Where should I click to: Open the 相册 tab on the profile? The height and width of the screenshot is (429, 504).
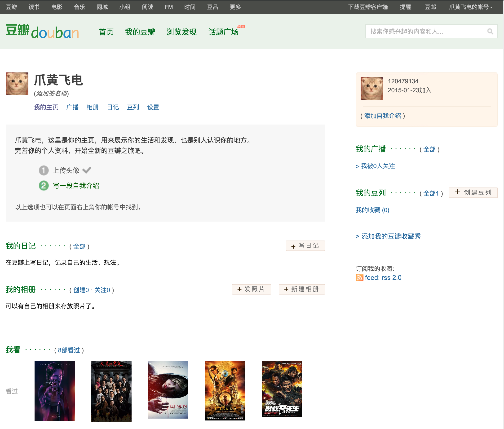tap(93, 107)
